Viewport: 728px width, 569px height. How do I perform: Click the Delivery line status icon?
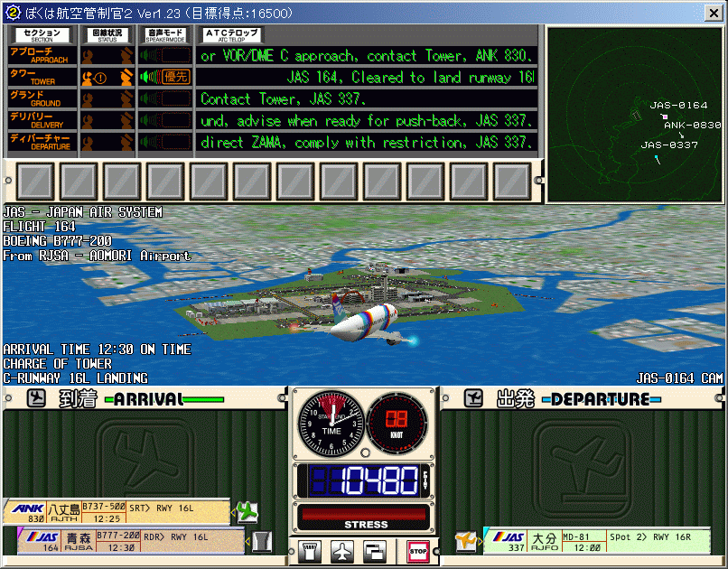pyautogui.click(x=107, y=121)
